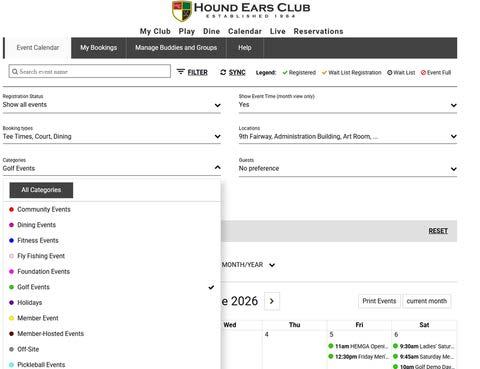Click green dot of 11am HEMGA event
480x369 pixels.
click(331, 346)
